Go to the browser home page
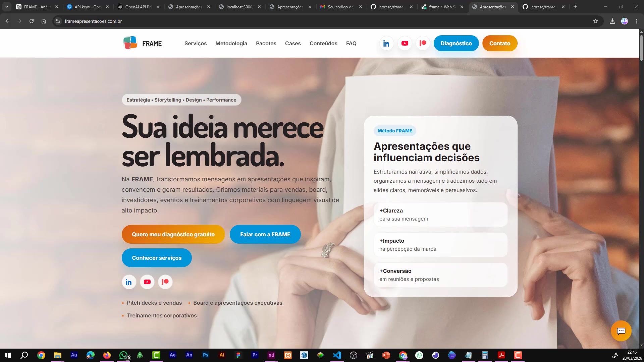The width and height of the screenshot is (644, 362). 44,21
